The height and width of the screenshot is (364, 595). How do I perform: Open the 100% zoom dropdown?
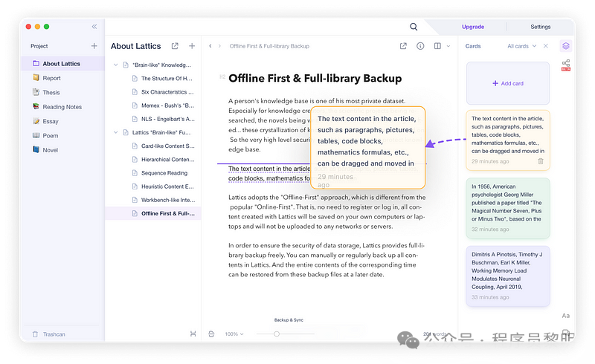pos(234,334)
